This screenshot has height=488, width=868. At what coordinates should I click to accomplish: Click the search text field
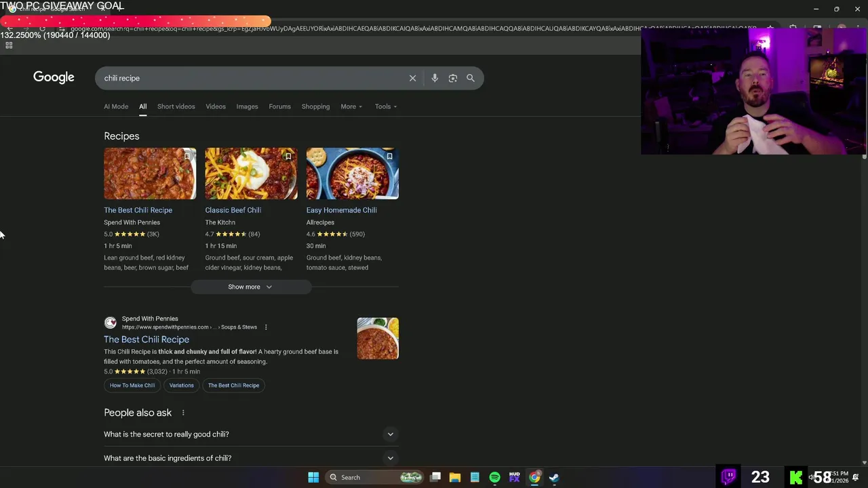[251, 78]
